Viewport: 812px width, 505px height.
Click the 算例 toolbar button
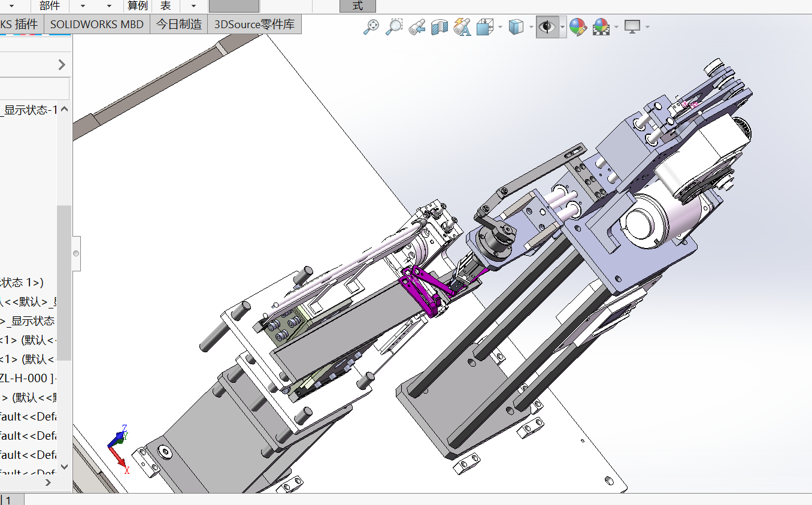coord(137,6)
